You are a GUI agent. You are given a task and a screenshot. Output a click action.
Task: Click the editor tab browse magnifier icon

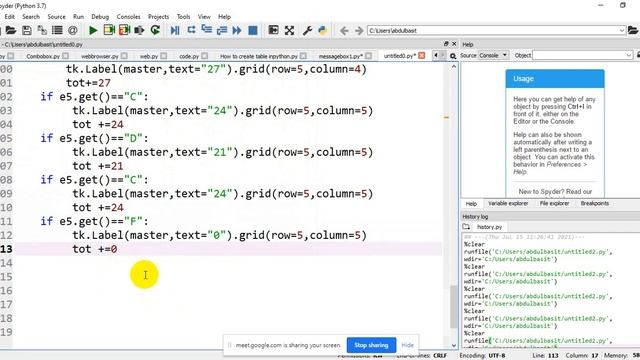coord(453,56)
